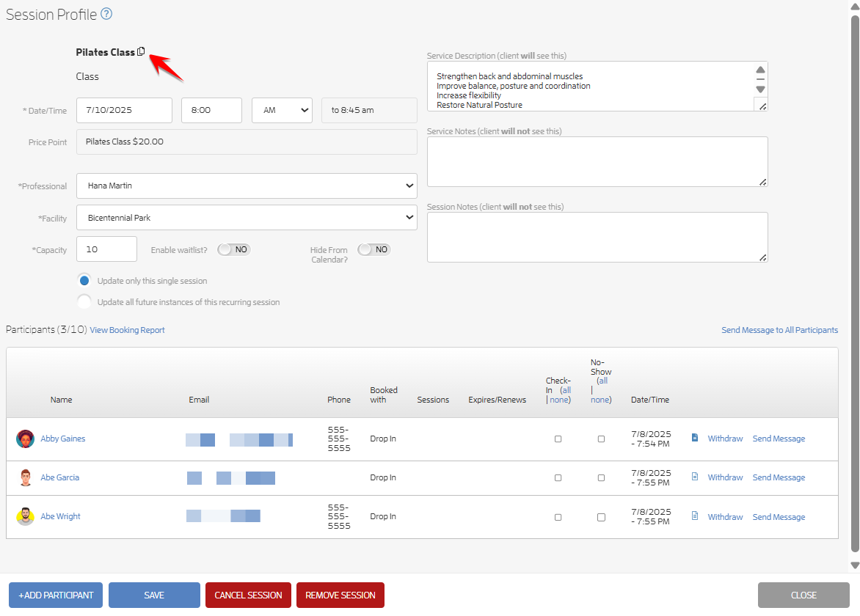Image resolution: width=860 pixels, height=616 pixels.
Task: Open the Facility dropdown showing Bicentennial Park
Action: coord(247,218)
